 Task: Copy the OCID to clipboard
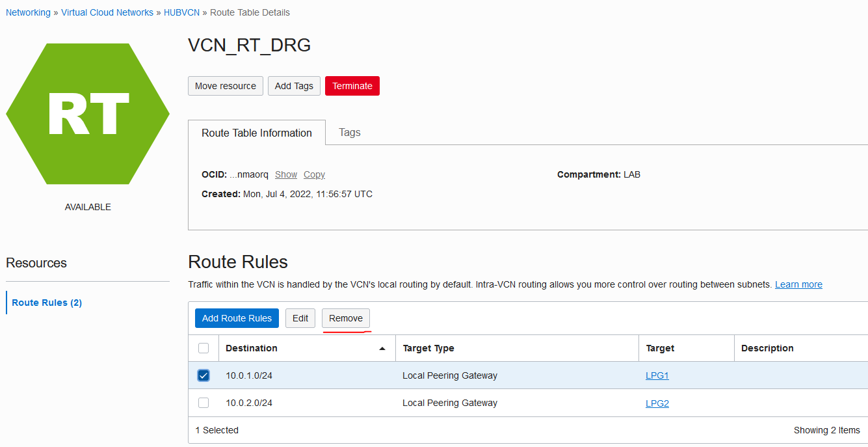pyautogui.click(x=314, y=174)
